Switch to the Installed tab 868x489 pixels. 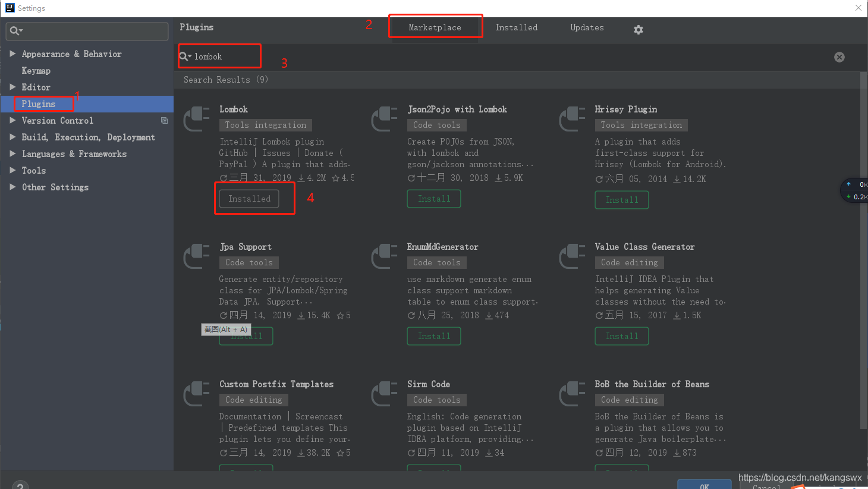coord(516,27)
